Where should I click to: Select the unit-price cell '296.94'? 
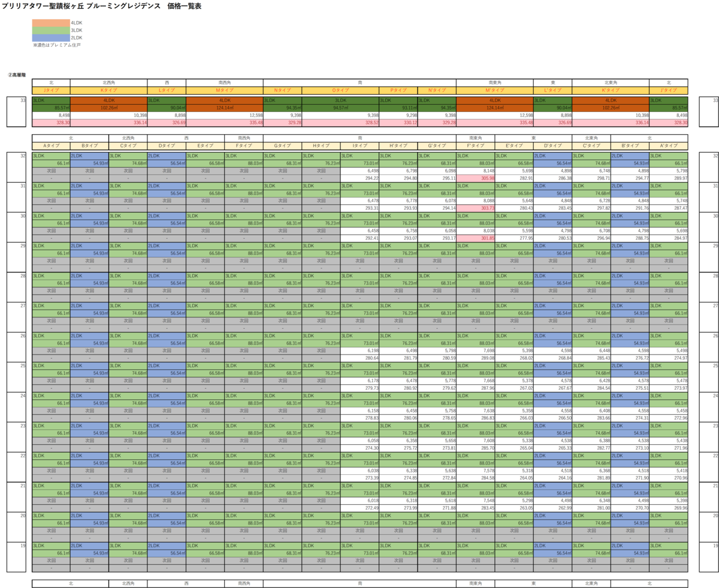tap(591, 238)
